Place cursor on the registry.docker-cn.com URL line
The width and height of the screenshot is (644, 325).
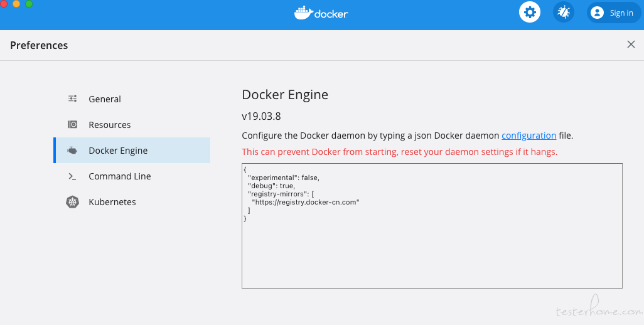(306, 202)
